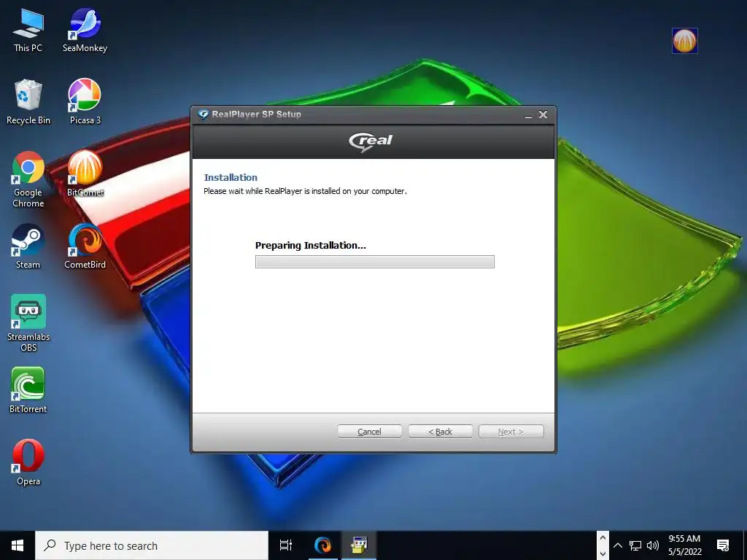Open the Windows Start menu

coord(18,545)
